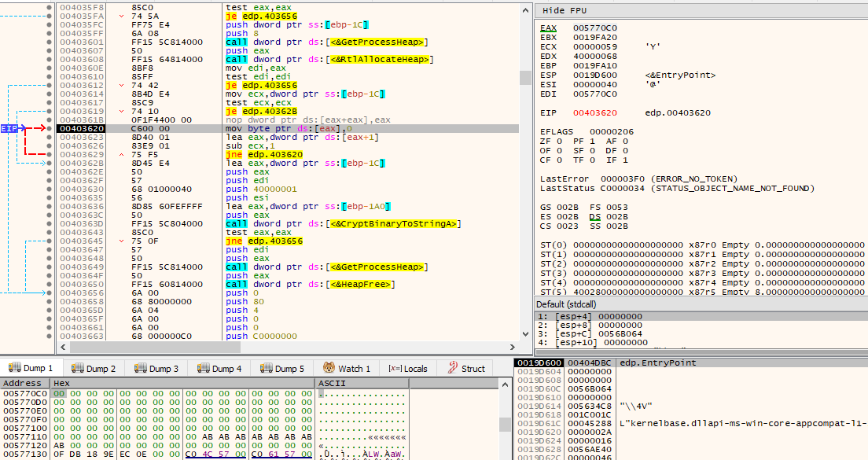This screenshot has height=460, width=868.
Task: Open the Struct tab icon
Action: tap(453, 368)
